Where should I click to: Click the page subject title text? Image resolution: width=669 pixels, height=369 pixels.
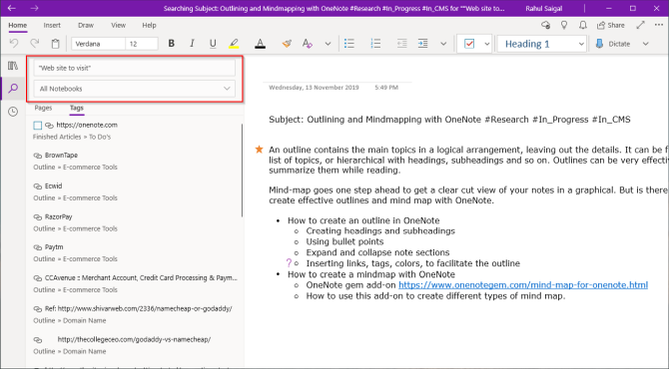(450, 119)
